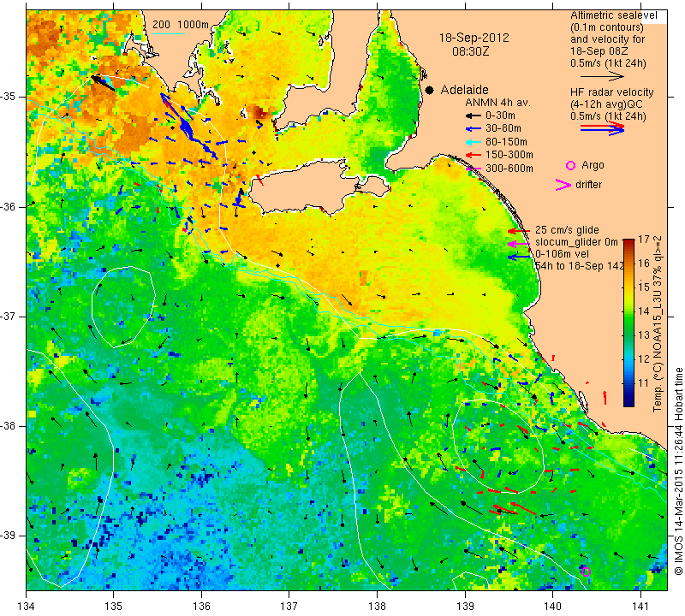
Task: Click the red 150-300m arrow in legend
Action: pyautogui.click(x=473, y=155)
